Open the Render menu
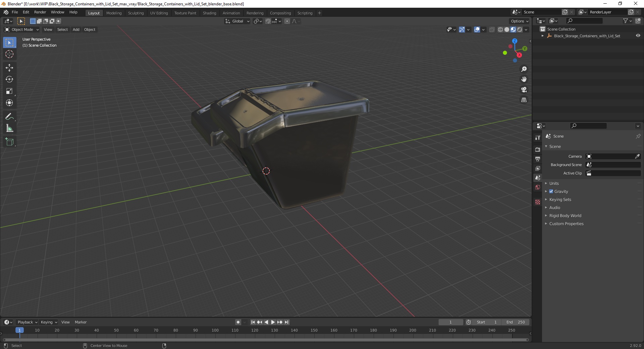644x349 pixels. 40,12
